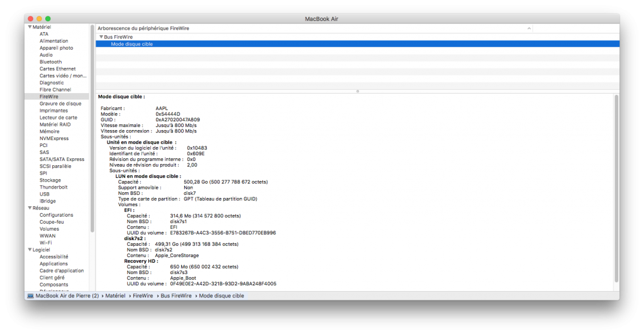644x335 pixels.
Task: Select WWAN under Réseau
Action: click(x=48, y=236)
